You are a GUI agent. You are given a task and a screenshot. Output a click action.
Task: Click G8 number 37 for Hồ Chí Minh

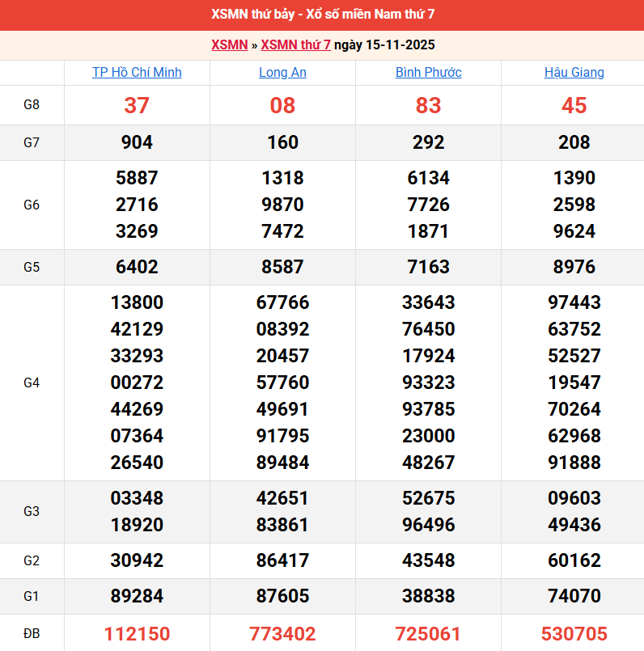click(x=137, y=106)
